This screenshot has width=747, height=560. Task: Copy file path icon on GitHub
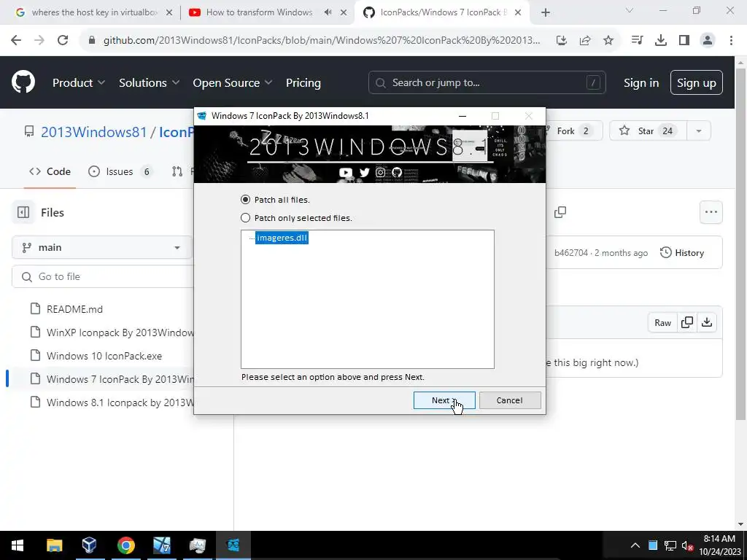pyautogui.click(x=560, y=212)
